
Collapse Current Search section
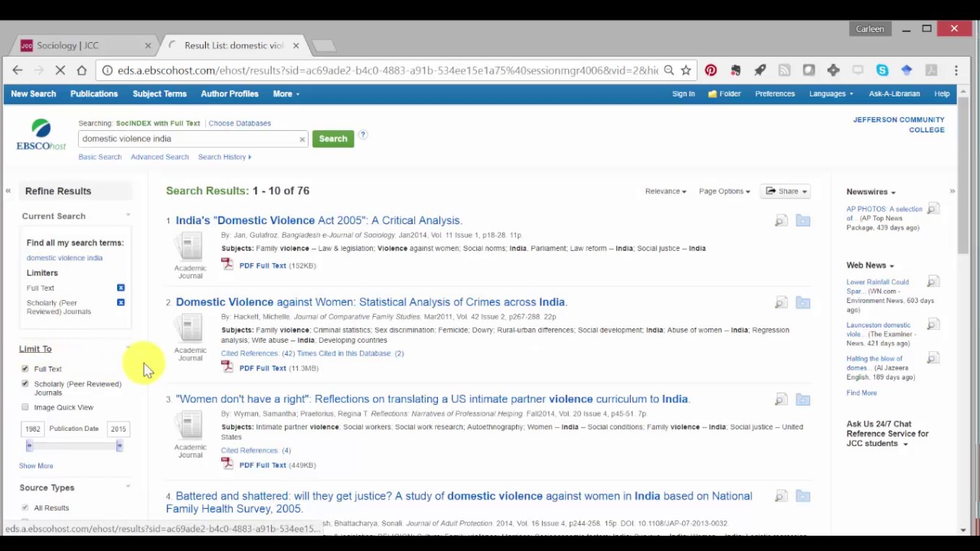tap(128, 216)
